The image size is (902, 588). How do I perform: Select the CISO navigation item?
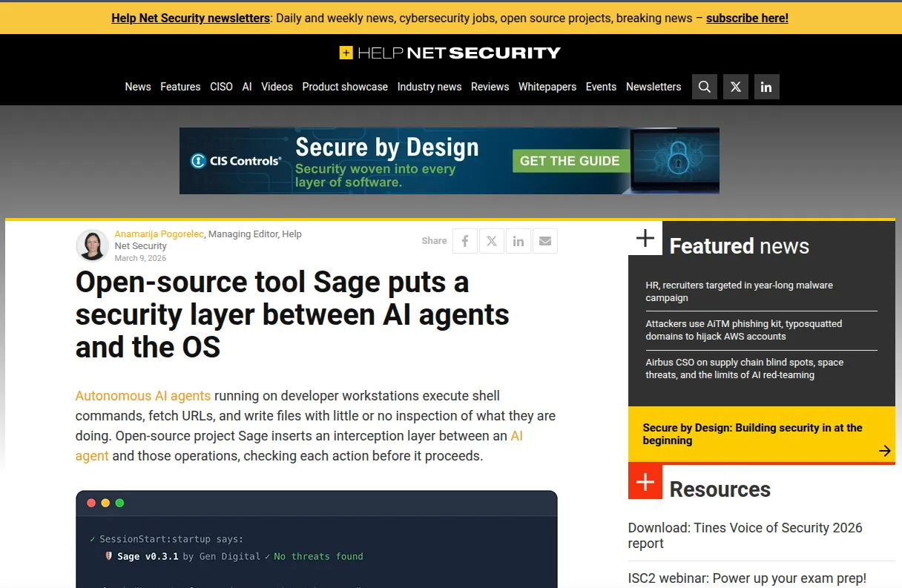[x=221, y=87]
